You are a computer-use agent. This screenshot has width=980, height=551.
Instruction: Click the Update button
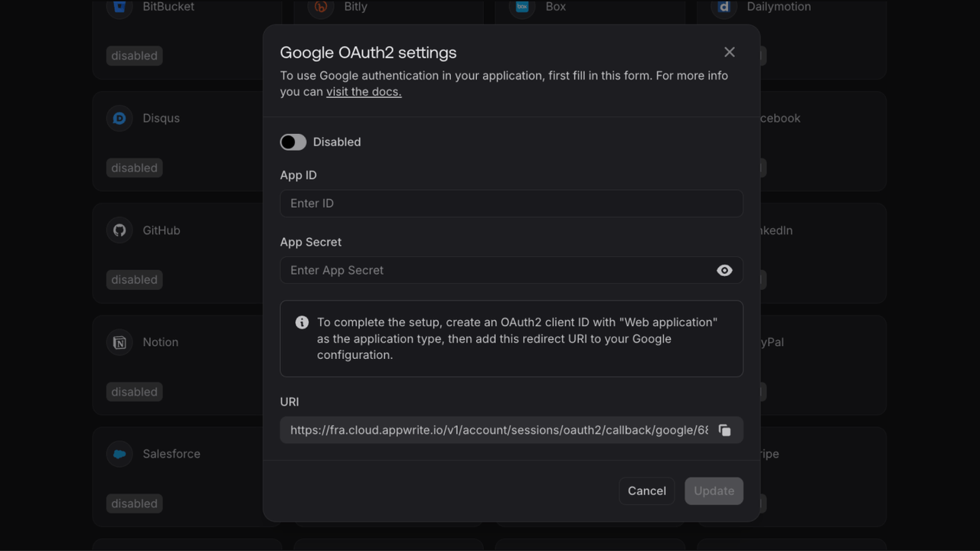pyautogui.click(x=713, y=491)
